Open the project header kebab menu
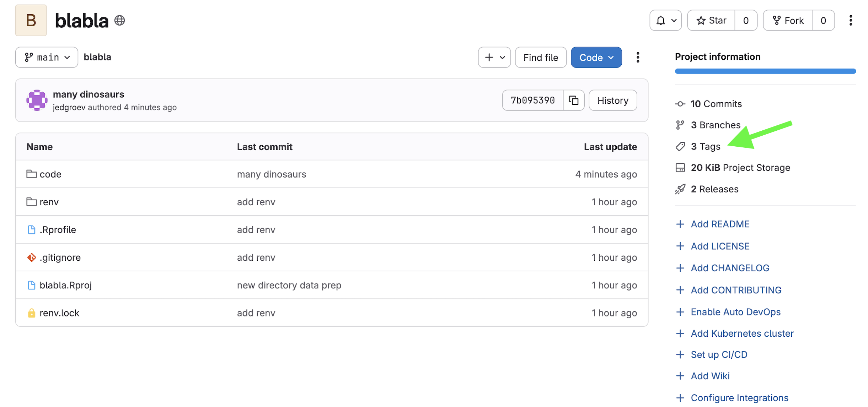The height and width of the screenshot is (407, 868). point(850,21)
